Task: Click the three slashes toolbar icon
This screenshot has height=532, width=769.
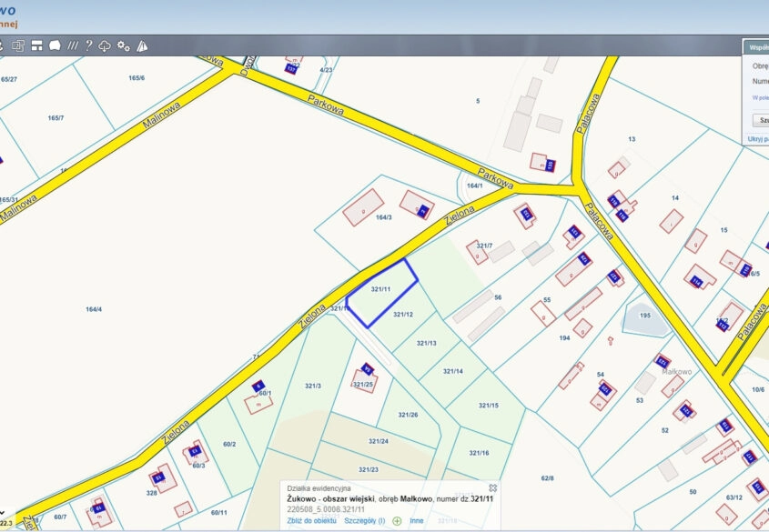Action: (x=72, y=45)
